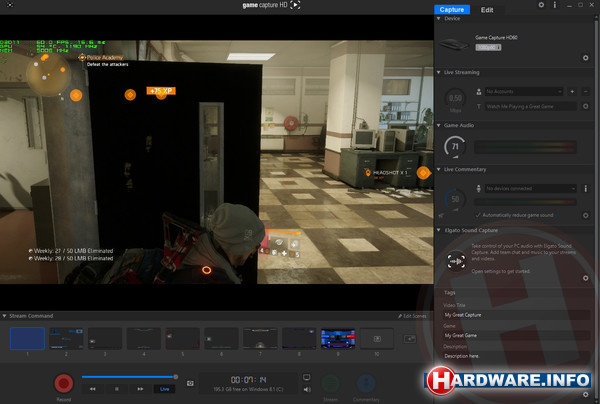Click the Video Title field My Great Capture
The height and width of the screenshot is (404, 600).
point(516,315)
